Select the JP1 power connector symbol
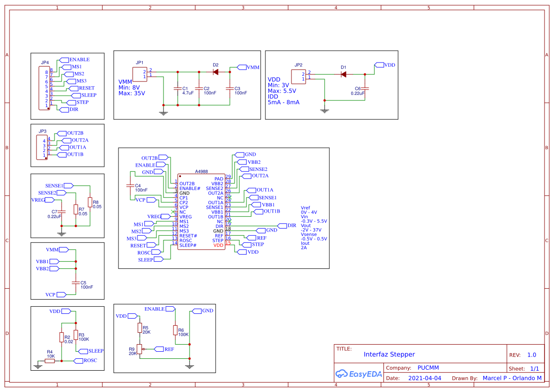The width and height of the screenshot is (554, 392). pos(139,74)
